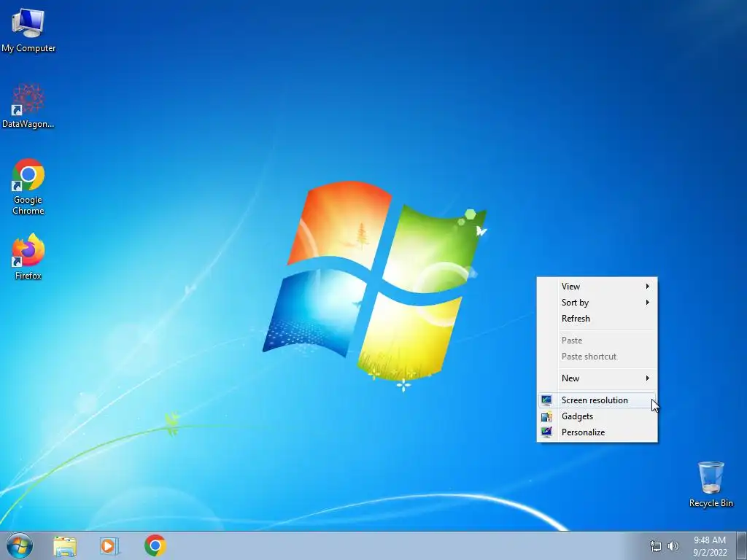
Task: Expand the New submenu arrow
Action: [648, 378]
